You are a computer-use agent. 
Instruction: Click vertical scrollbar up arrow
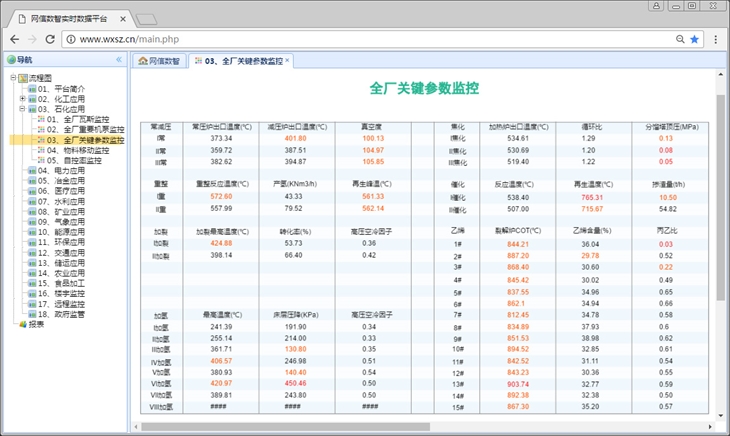[721, 74]
